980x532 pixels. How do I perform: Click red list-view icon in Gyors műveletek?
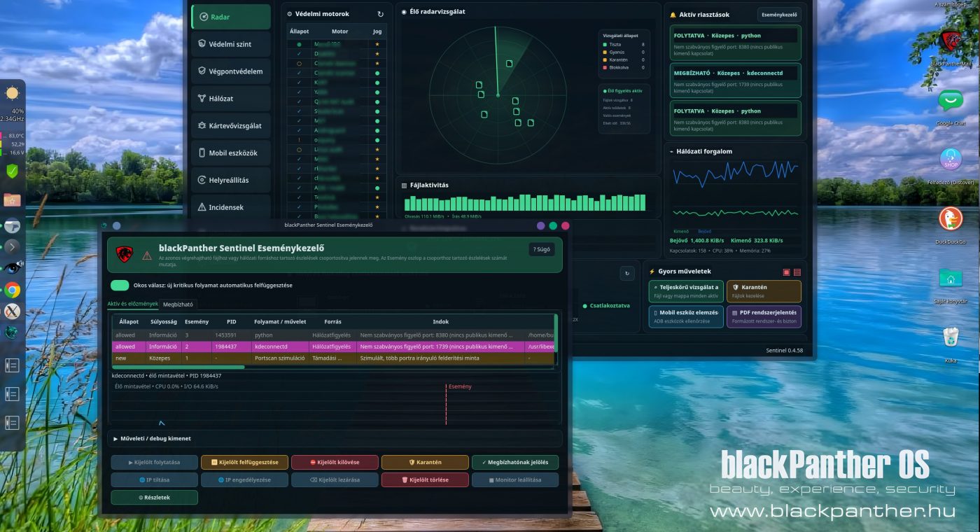coord(797,272)
